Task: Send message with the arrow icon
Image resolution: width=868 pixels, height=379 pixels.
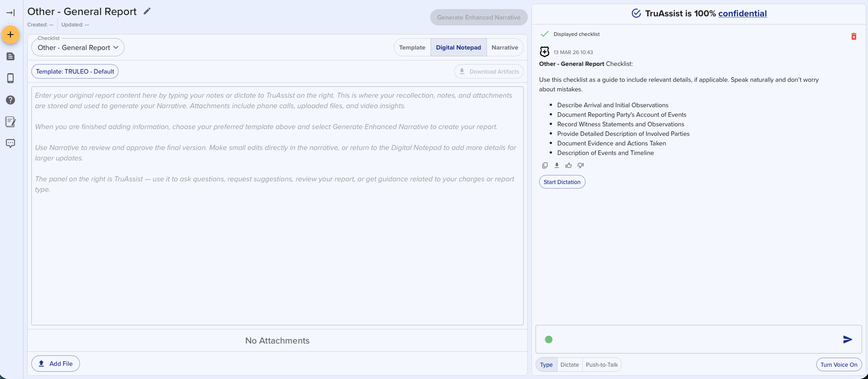Action: [847, 339]
